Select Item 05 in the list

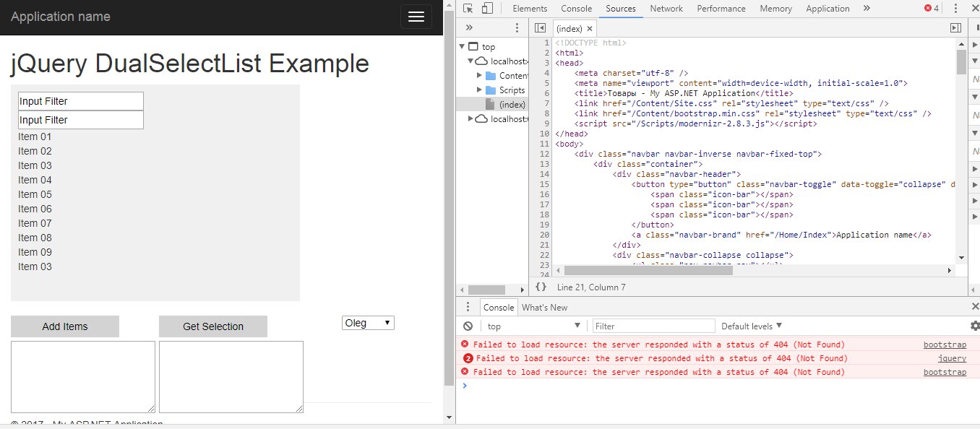pyautogui.click(x=35, y=194)
